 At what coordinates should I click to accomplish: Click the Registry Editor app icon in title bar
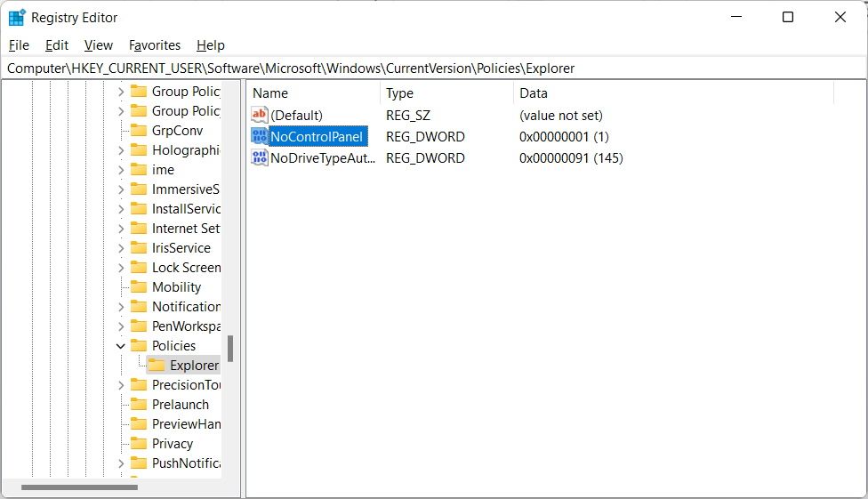(x=17, y=18)
